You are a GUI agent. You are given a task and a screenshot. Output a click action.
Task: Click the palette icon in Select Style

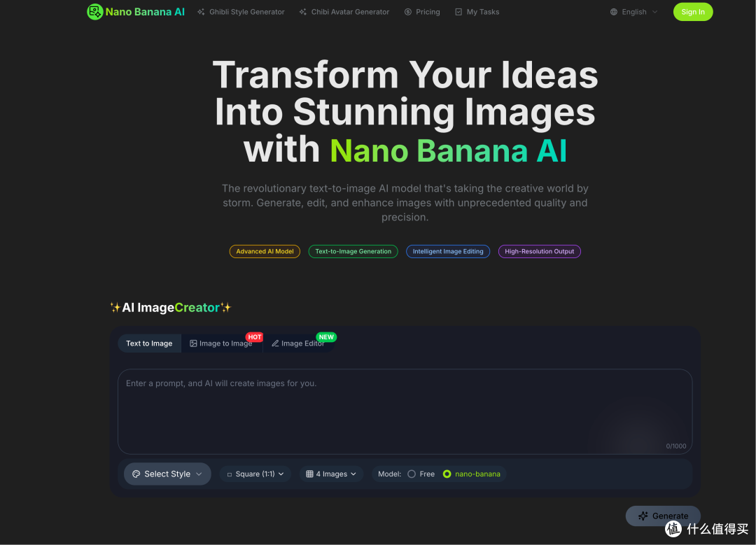point(136,474)
